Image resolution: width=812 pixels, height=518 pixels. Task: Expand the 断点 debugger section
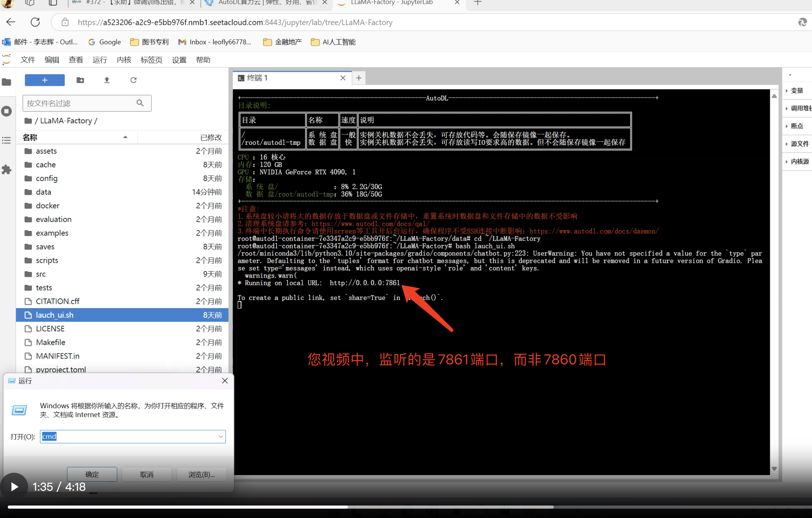(797, 126)
